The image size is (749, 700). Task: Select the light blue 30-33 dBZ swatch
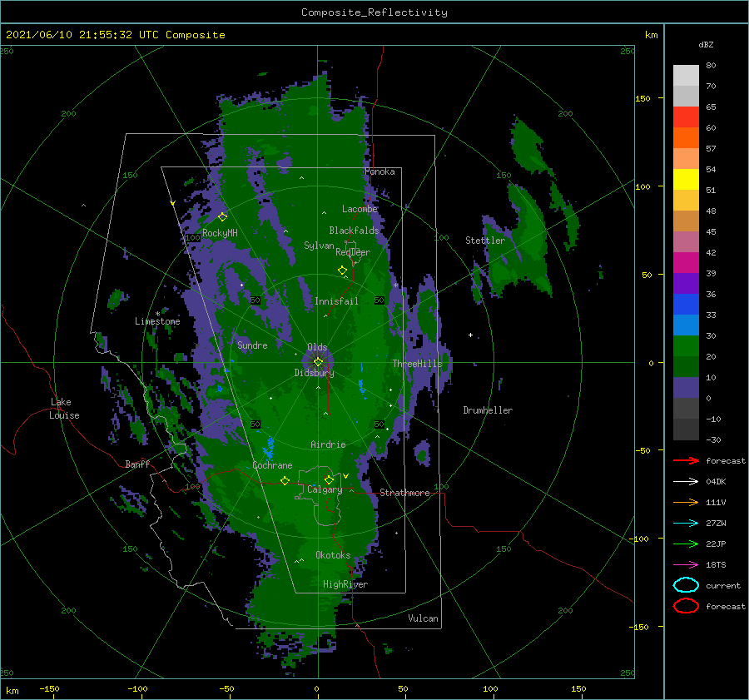click(x=686, y=325)
